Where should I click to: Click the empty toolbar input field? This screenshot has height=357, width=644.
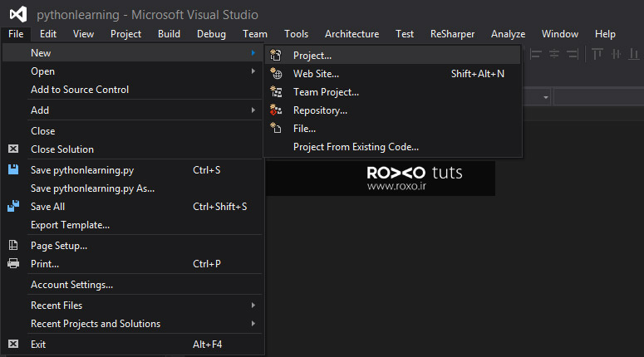tap(599, 98)
